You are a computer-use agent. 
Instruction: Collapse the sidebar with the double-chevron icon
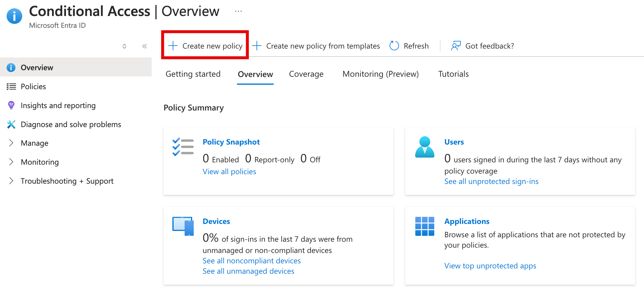click(145, 46)
